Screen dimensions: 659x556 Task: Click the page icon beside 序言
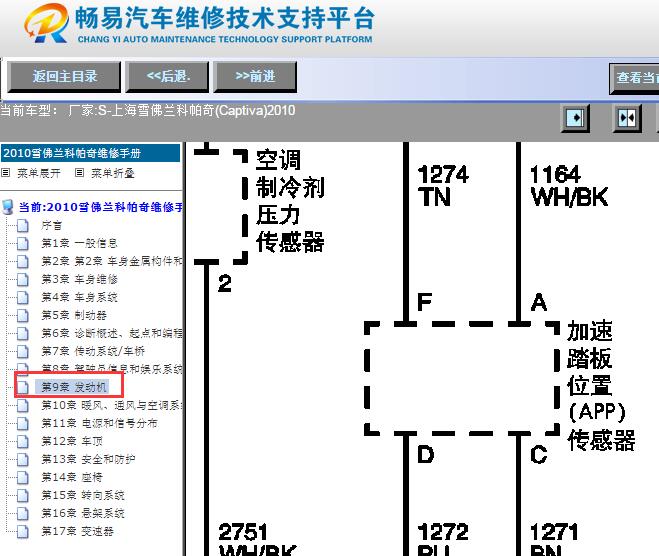pyautogui.click(x=23, y=226)
